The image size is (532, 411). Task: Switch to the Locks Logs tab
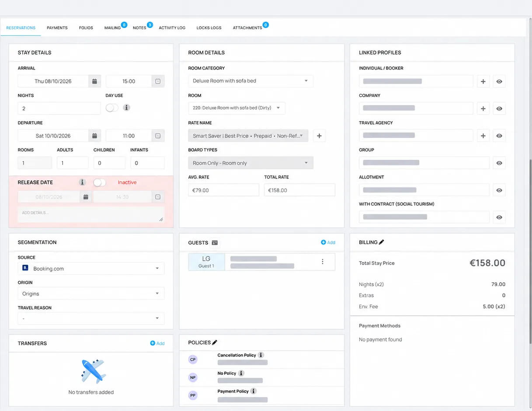point(209,28)
